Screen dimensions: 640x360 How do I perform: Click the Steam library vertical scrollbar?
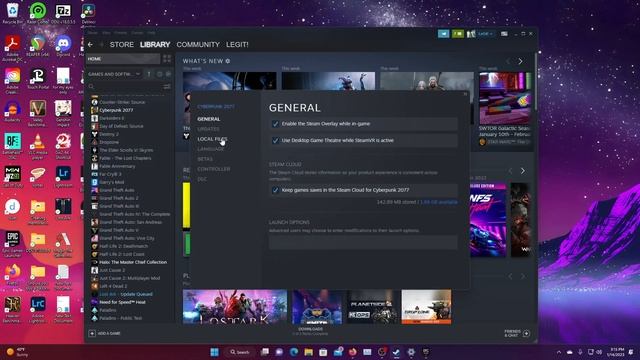tap(535, 82)
